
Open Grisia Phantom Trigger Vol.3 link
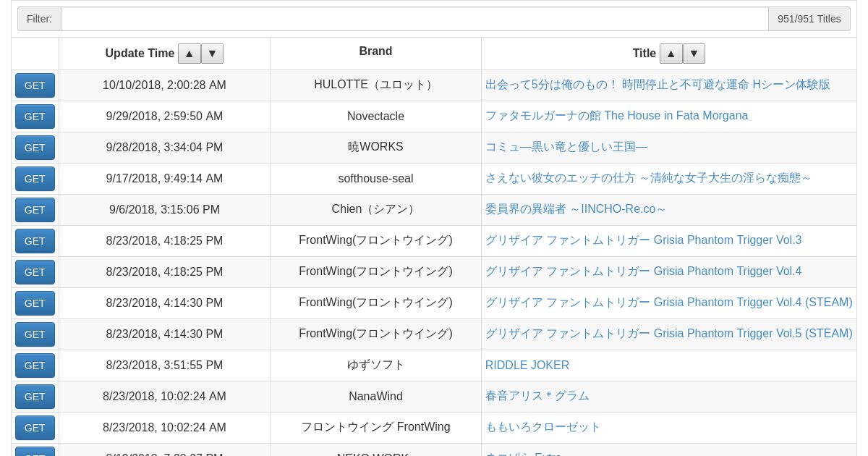pos(643,240)
